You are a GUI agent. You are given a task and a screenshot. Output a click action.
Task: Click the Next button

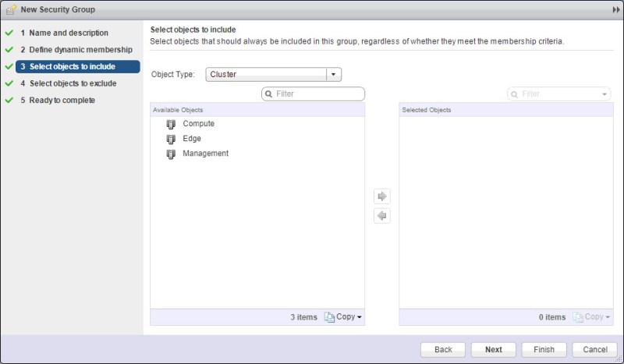[493, 350]
